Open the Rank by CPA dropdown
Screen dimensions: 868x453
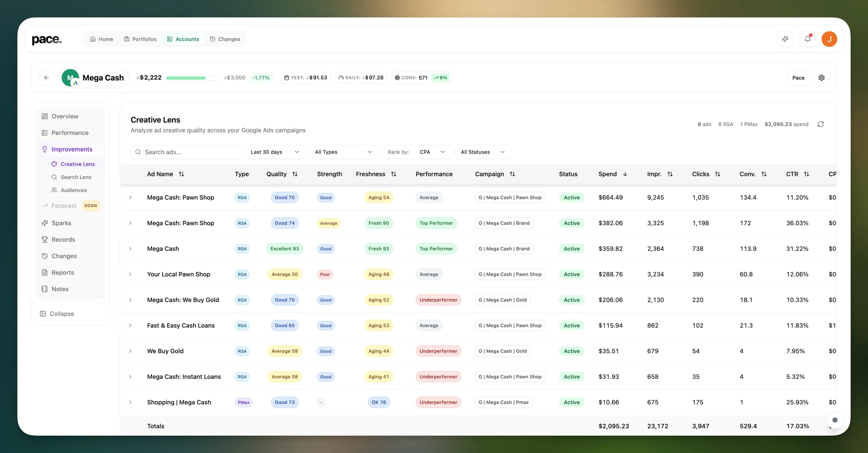coord(417,152)
